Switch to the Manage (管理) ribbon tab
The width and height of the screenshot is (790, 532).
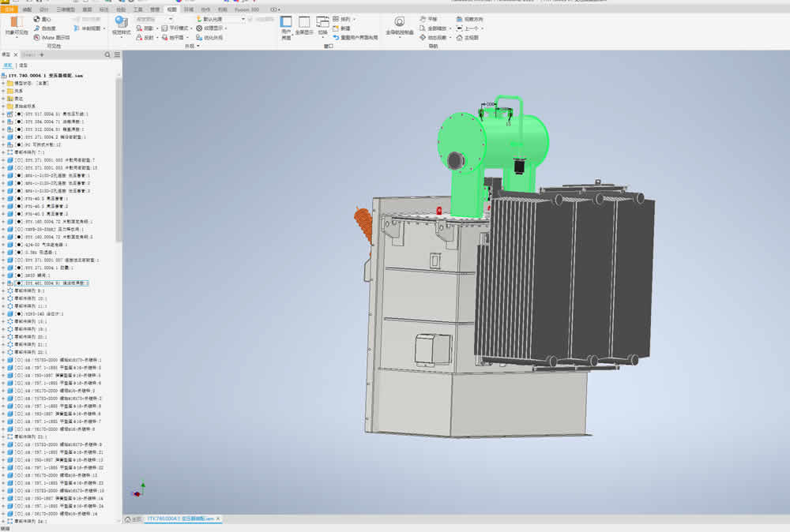click(x=155, y=9)
